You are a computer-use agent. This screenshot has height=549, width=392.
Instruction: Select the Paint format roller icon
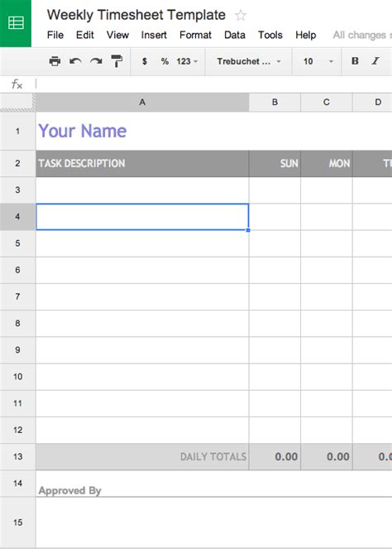click(x=117, y=61)
